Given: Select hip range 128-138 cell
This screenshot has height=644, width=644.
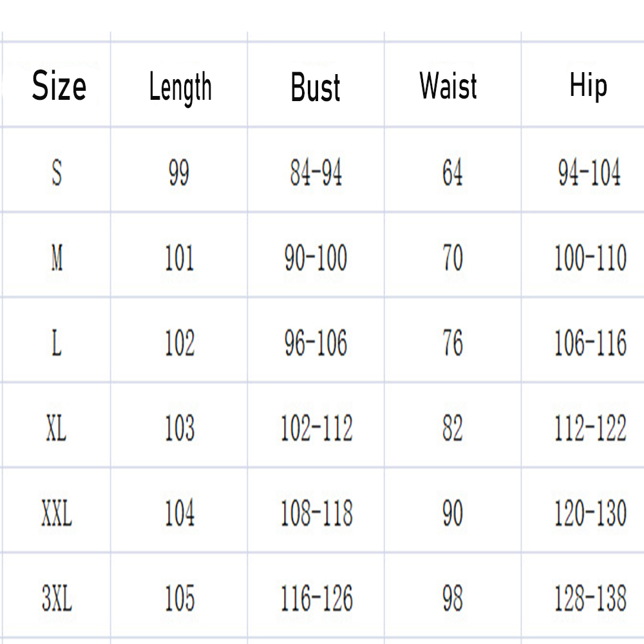Looking at the screenshot, I should click(x=590, y=599).
